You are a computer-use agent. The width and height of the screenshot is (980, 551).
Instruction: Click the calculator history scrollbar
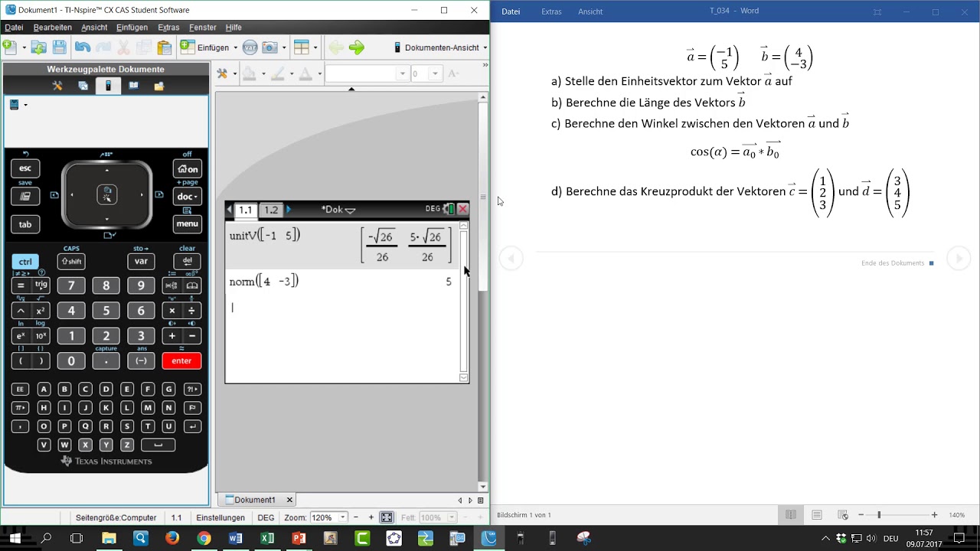coord(463,301)
